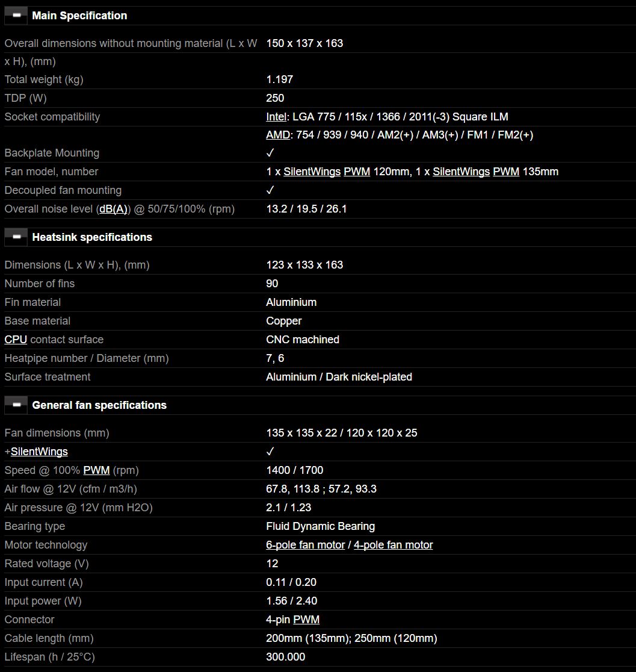Viewport: 636px width, 672px height.
Task: Click the PWM link next to 120mm
Action: (x=357, y=172)
